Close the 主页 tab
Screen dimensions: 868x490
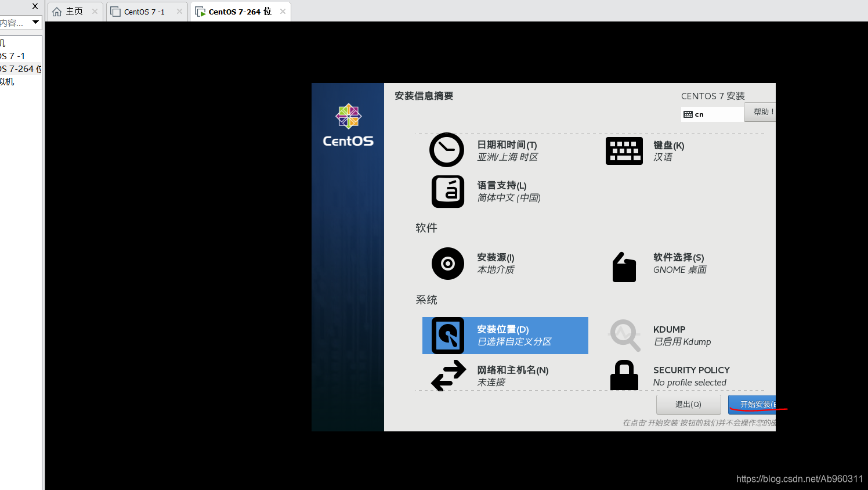click(x=95, y=11)
